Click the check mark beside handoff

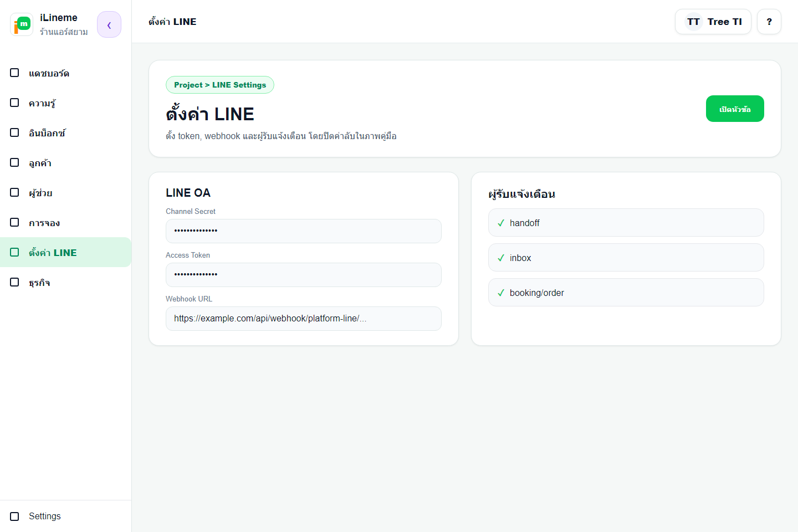[x=501, y=223]
